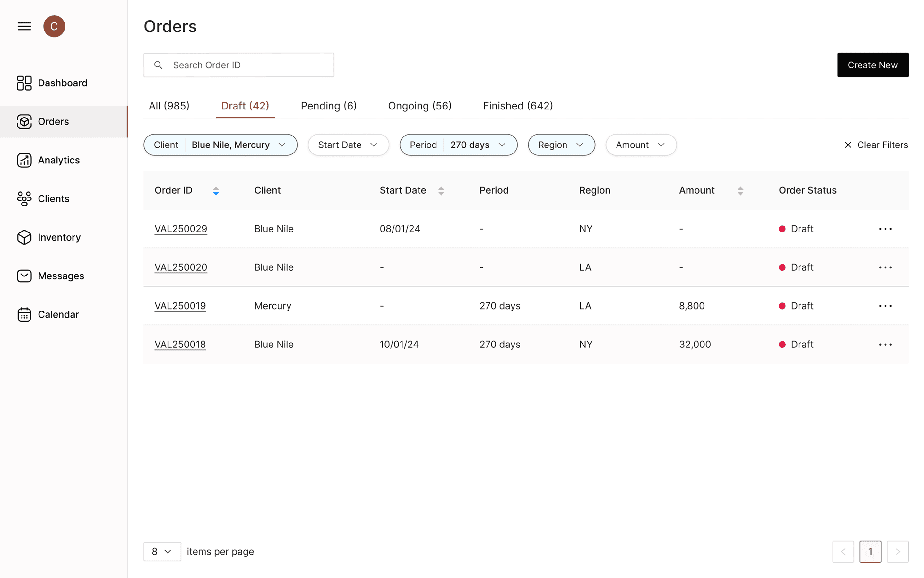Open three-dot menu for VAL250029
The image size is (924, 578).
(x=885, y=229)
